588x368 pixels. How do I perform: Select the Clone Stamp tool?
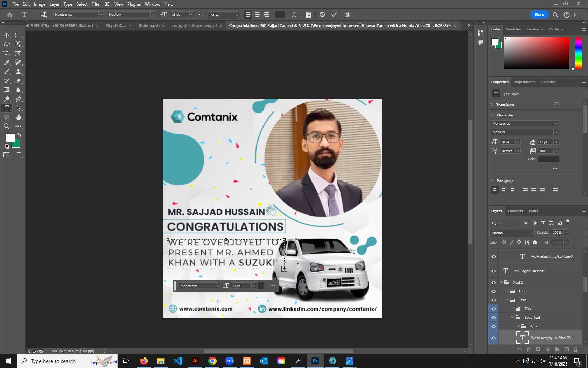point(19,71)
